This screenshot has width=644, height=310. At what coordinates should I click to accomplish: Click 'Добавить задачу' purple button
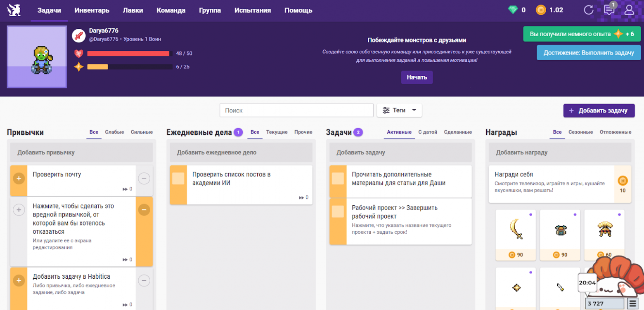pyautogui.click(x=598, y=110)
